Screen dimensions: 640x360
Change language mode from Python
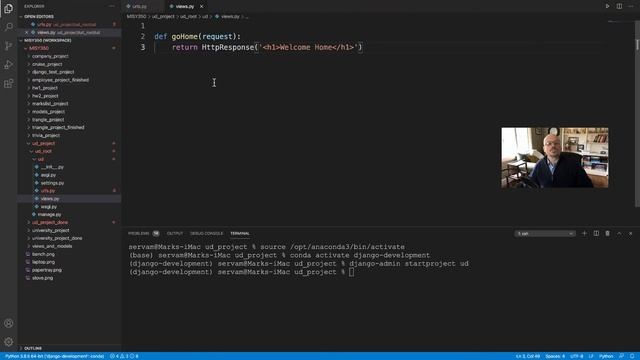click(x=606, y=356)
